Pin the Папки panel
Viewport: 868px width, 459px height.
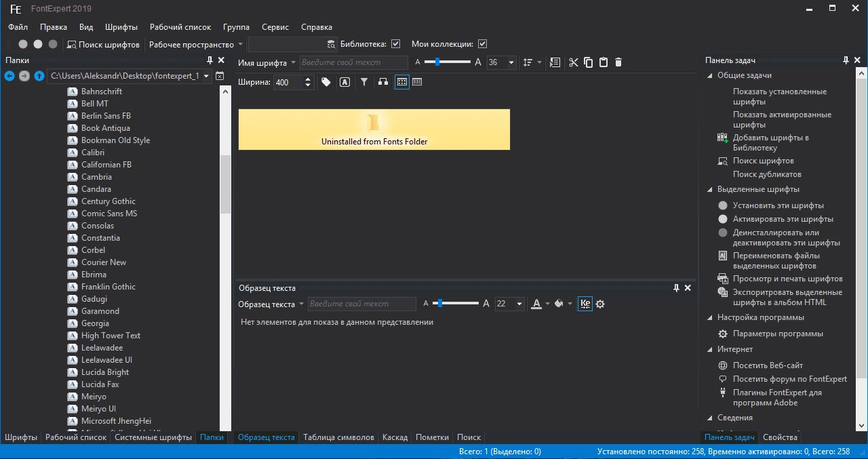[x=210, y=60]
